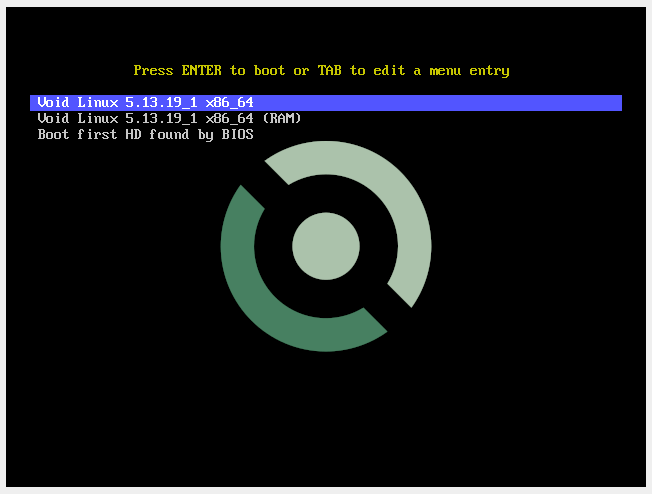
Task: Choose Void Linux 5.13.19_1 x86_64 (RAM) entry
Action: click(x=169, y=119)
